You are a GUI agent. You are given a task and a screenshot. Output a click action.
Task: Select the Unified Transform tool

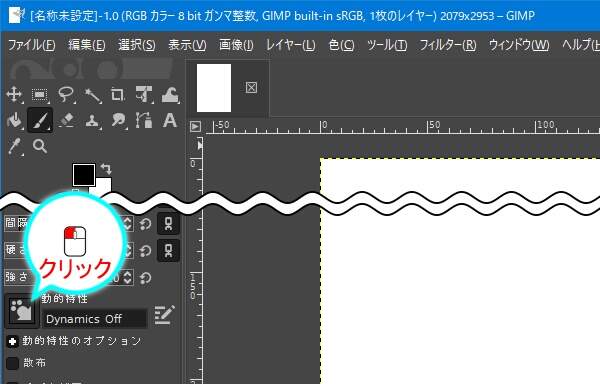coord(144,94)
